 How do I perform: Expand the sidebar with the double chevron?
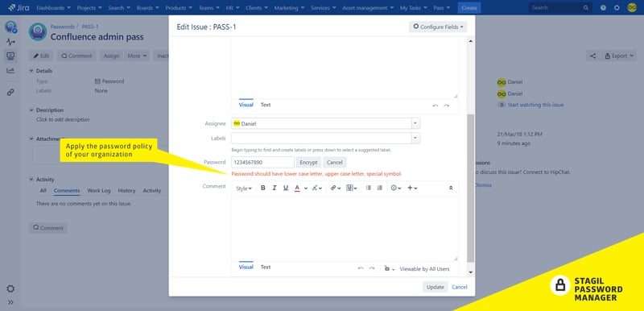click(10, 302)
